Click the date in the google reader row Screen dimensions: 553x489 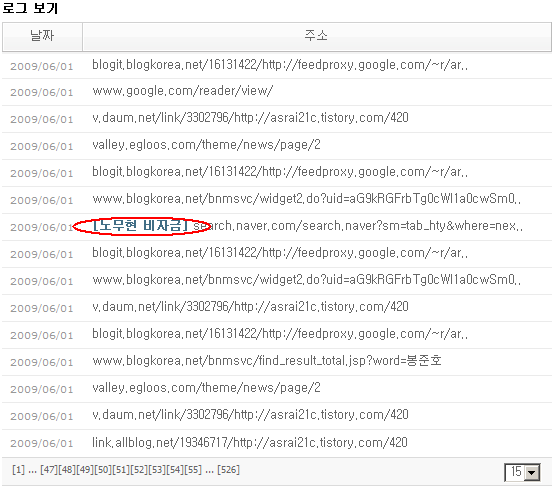pyautogui.click(x=42, y=92)
